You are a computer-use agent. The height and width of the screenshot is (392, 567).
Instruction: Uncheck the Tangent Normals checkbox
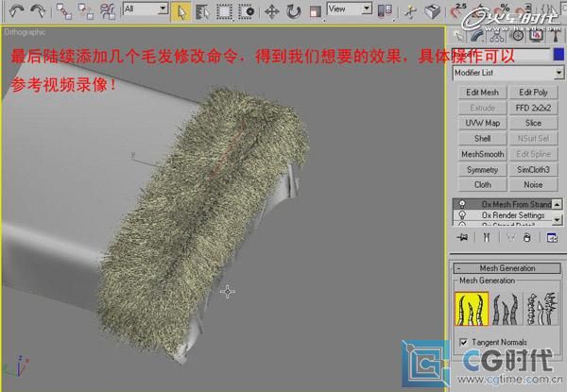[463, 342]
